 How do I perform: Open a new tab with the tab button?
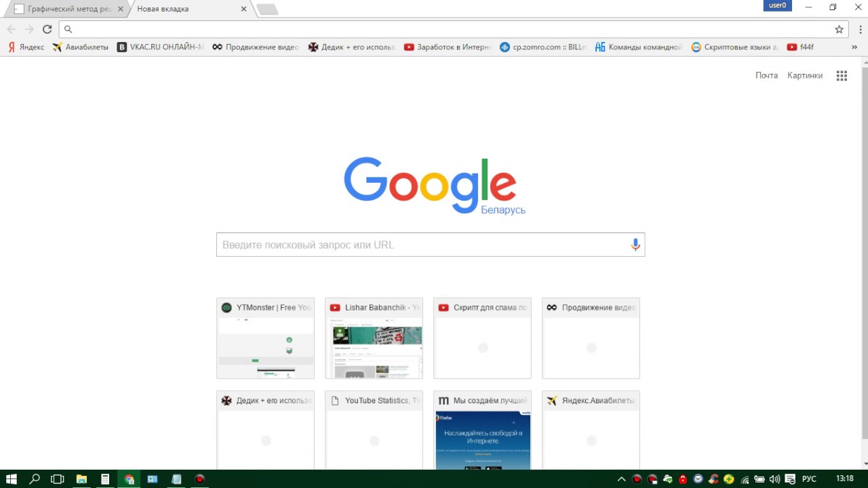tap(268, 9)
